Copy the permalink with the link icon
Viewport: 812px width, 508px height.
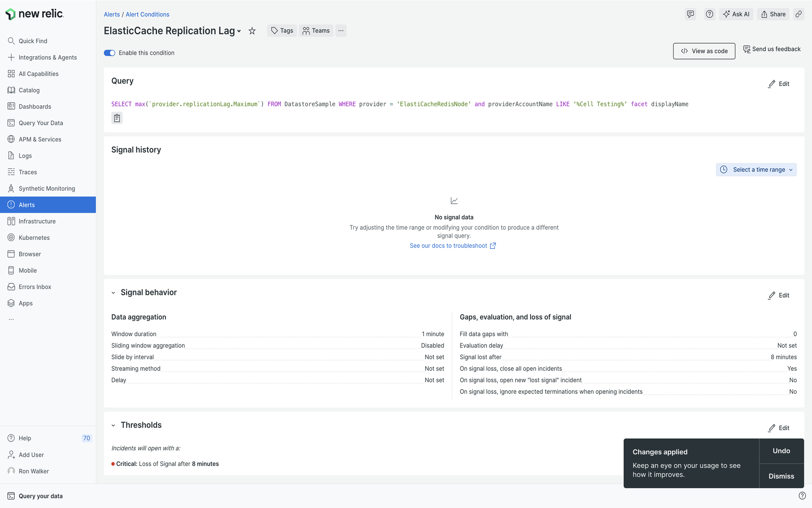[799, 14]
